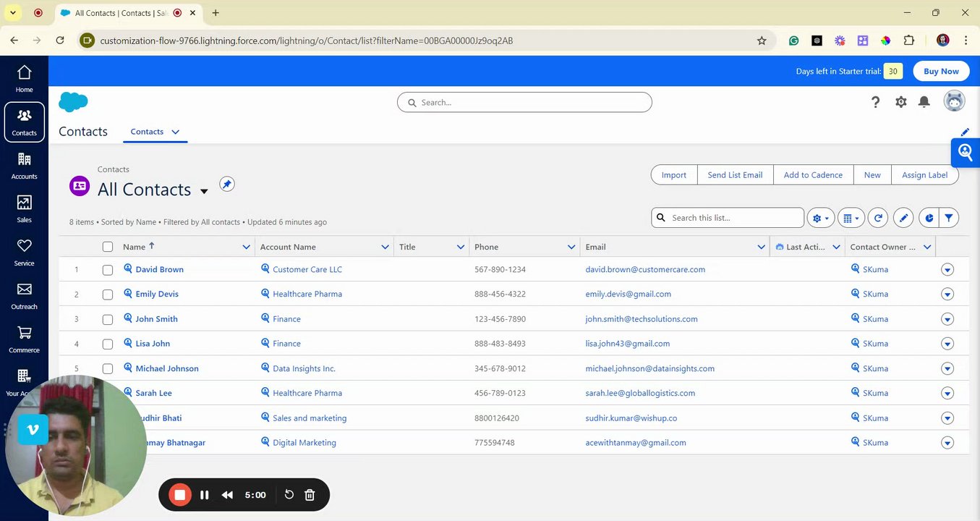Show charts panel for the list

[x=929, y=218]
